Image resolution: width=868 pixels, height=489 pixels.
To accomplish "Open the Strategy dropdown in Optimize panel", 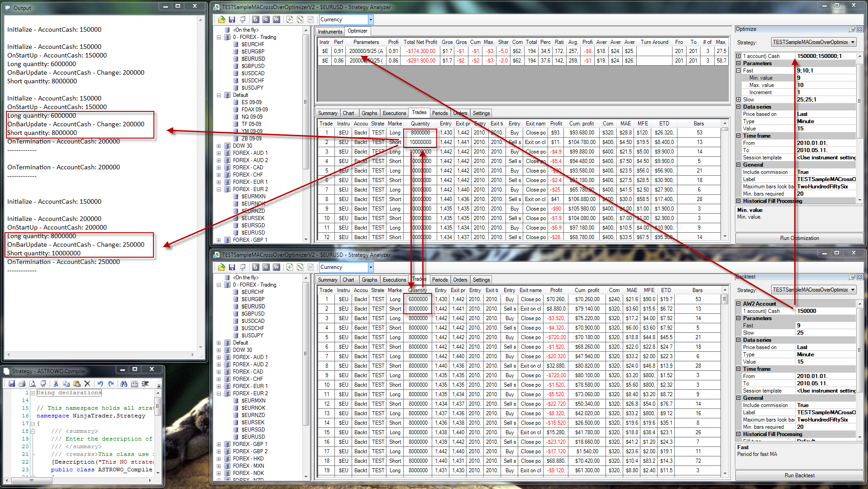I will (x=853, y=42).
